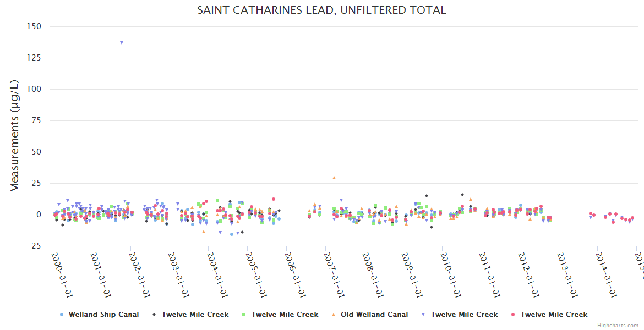
Task: Click the chart title Saint Catharines Lead
Action: click(x=321, y=10)
